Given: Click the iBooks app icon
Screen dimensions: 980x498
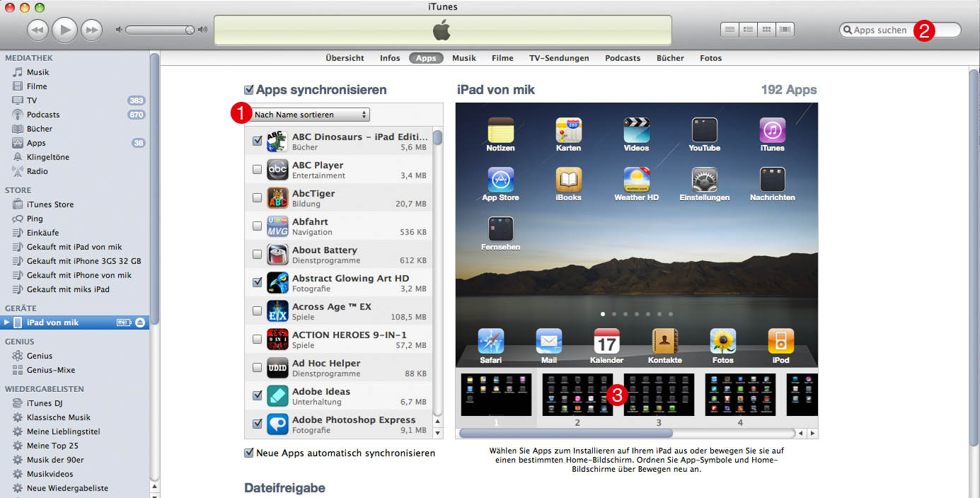Looking at the screenshot, I should [568, 179].
